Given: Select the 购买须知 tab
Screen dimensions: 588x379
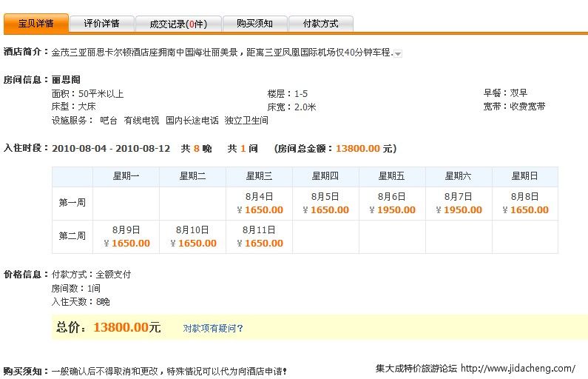Looking at the screenshot, I should (254, 24).
